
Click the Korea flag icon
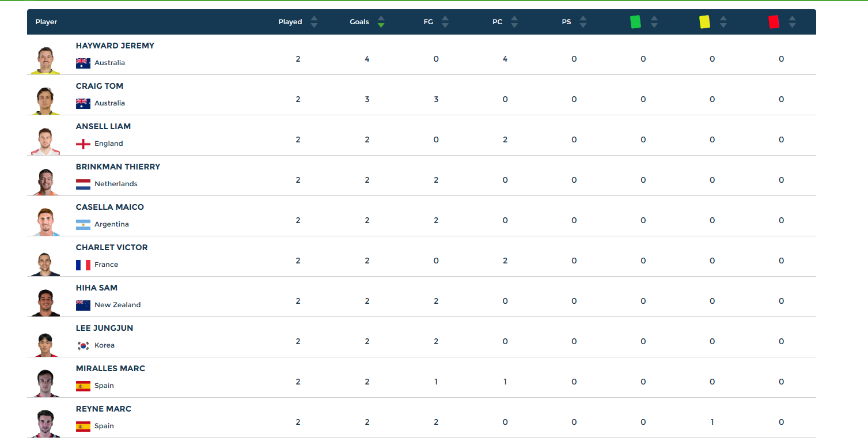pyautogui.click(x=83, y=345)
